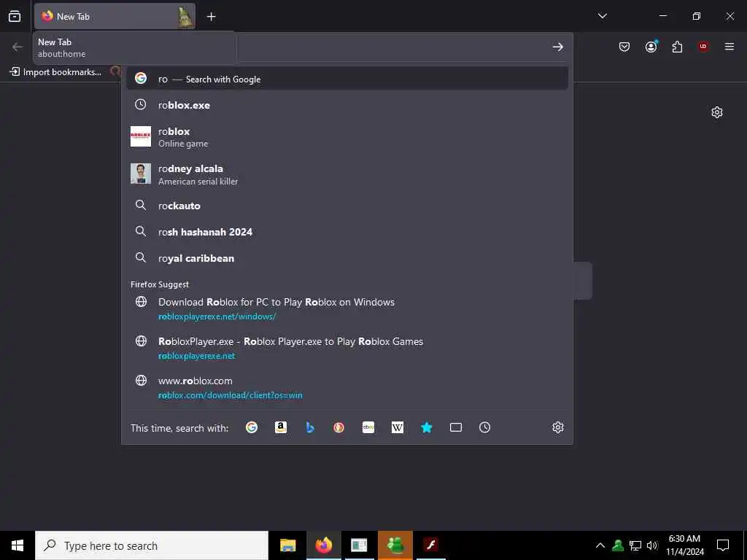Click the back navigation arrow
This screenshot has width=747, height=560.
[x=18, y=47]
